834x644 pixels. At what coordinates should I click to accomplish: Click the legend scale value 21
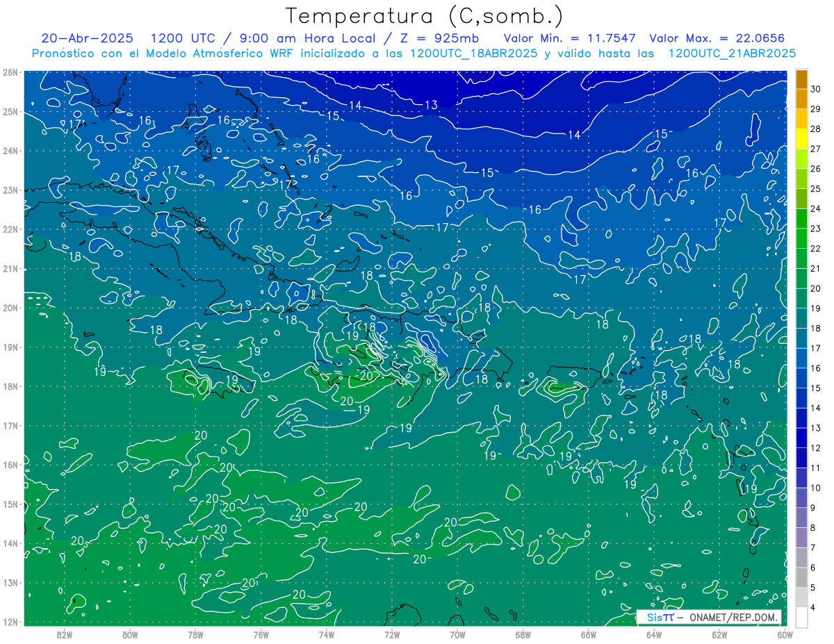[x=816, y=269]
